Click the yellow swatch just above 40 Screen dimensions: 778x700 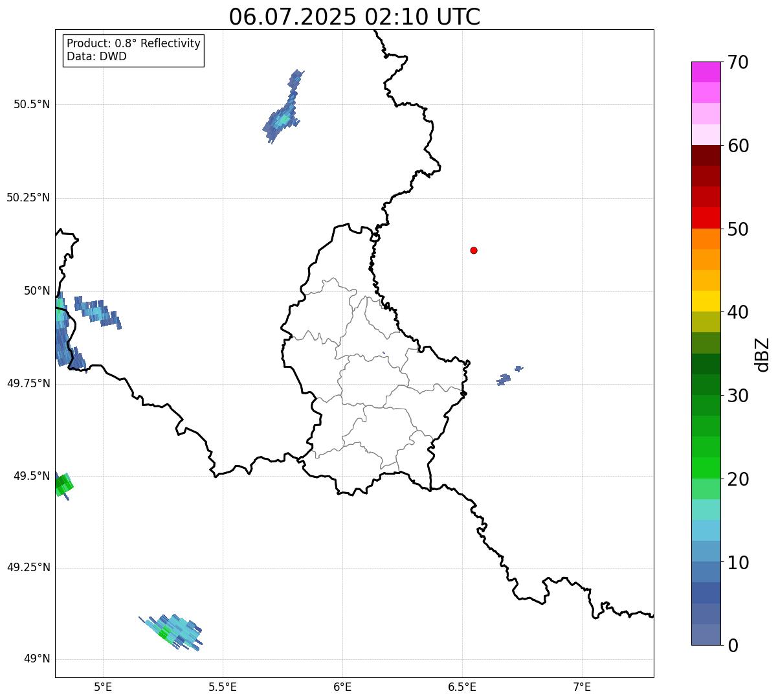coord(706,302)
